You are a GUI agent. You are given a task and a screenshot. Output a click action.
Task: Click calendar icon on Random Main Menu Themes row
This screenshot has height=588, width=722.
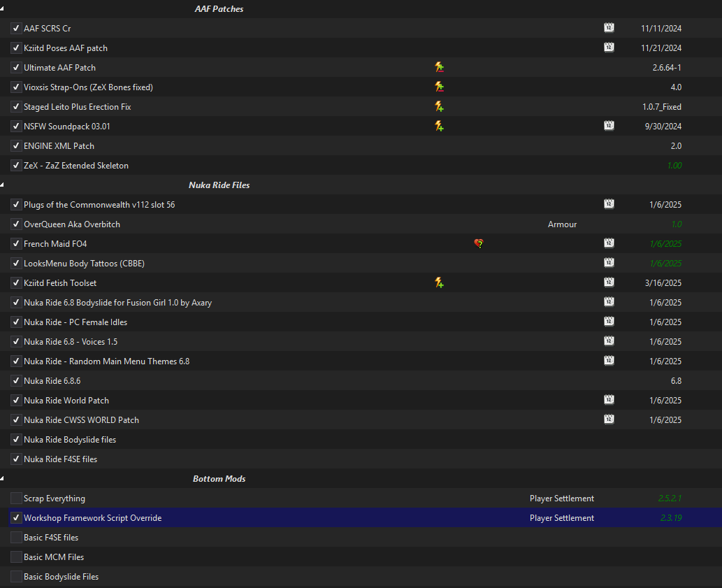click(609, 360)
